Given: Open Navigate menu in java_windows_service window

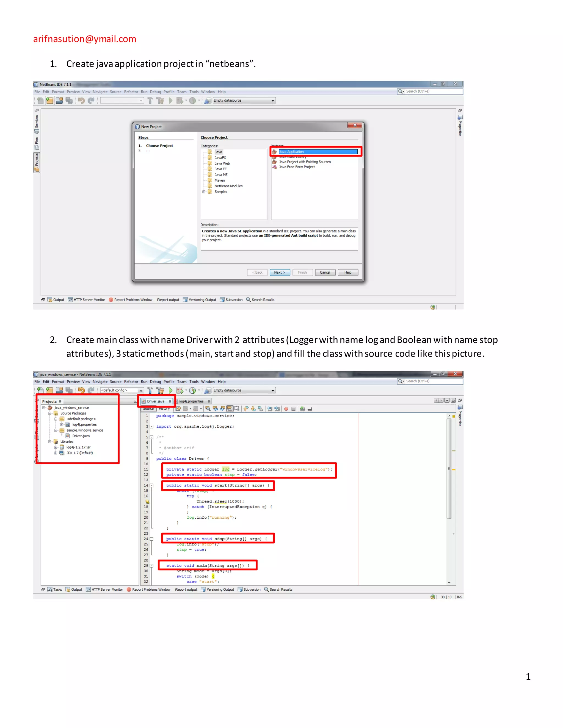Looking at the screenshot, I should [100, 382].
